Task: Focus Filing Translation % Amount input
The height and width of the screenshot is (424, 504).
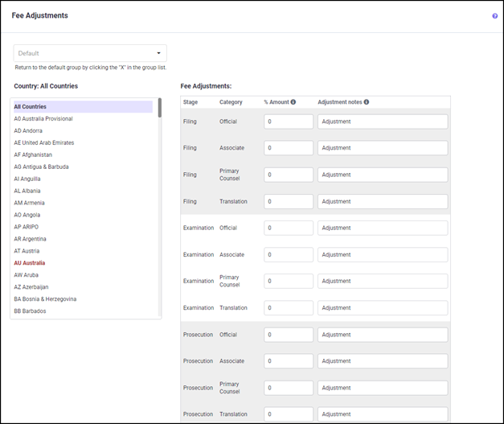Action: pyautogui.click(x=288, y=201)
